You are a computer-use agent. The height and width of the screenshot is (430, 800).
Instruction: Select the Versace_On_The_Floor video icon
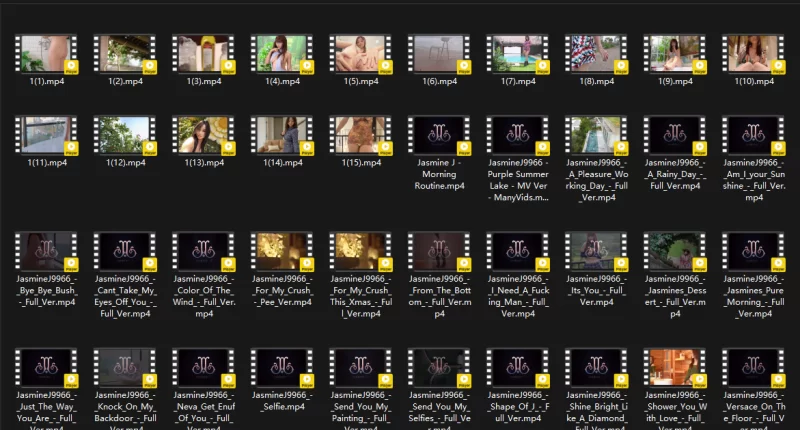(754, 368)
